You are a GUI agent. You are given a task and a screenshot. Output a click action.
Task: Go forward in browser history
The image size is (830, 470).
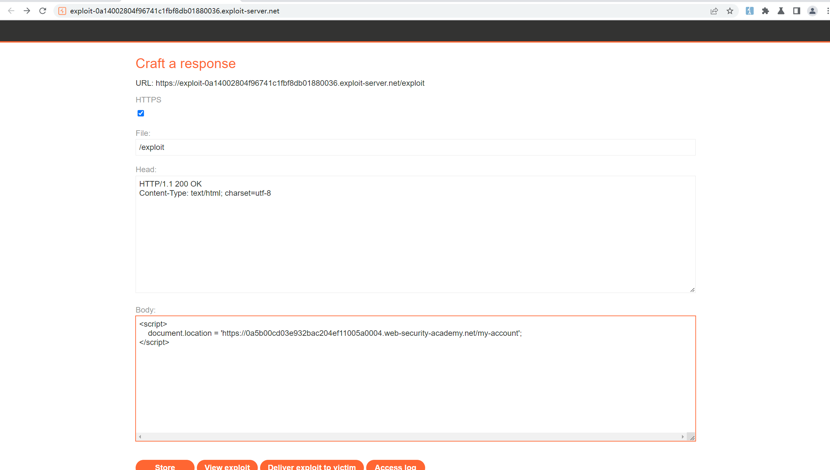[26, 11]
